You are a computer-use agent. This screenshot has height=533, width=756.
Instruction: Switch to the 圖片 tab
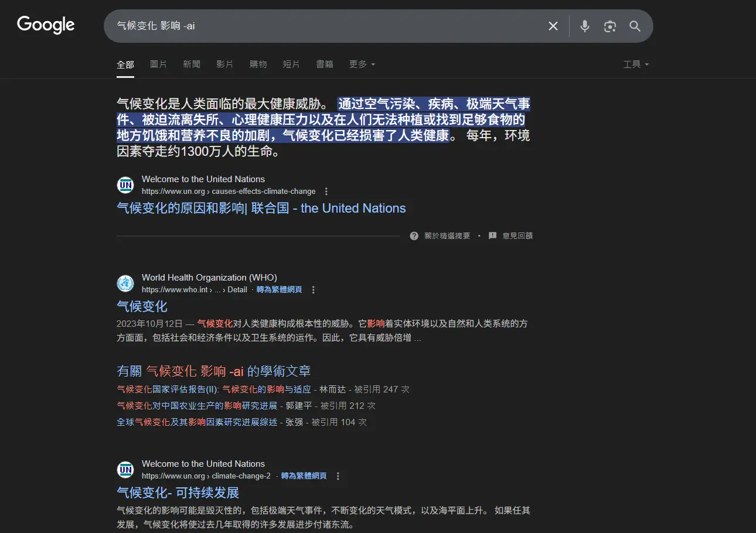click(158, 64)
